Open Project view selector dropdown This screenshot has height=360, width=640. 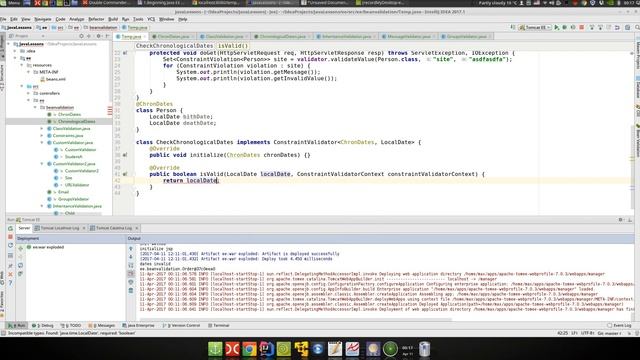[x=26, y=36]
